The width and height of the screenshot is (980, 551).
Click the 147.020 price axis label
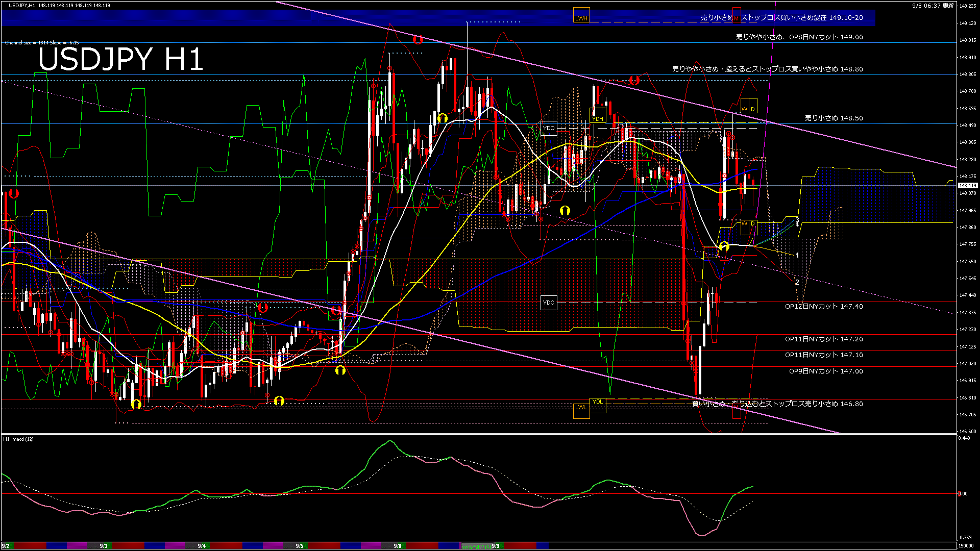coord(968,364)
